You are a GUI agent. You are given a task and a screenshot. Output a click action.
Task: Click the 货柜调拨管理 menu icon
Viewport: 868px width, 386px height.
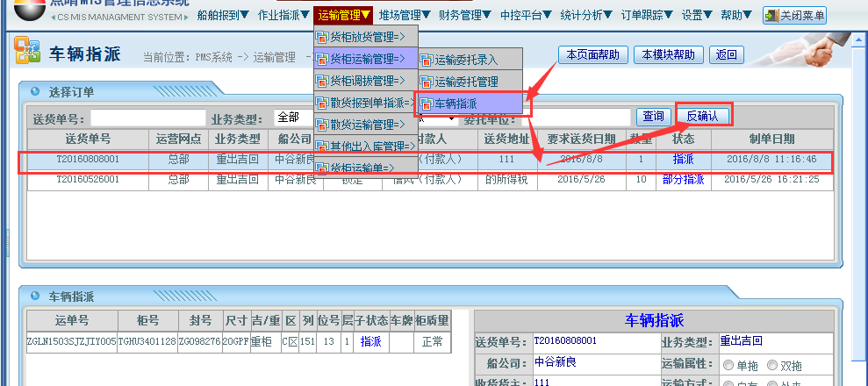pyautogui.click(x=322, y=82)
